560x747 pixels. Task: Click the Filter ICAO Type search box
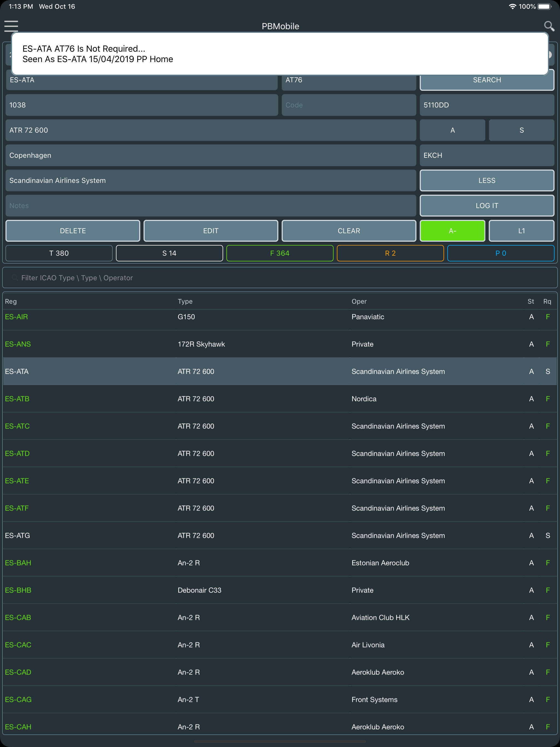pos(280,278)
